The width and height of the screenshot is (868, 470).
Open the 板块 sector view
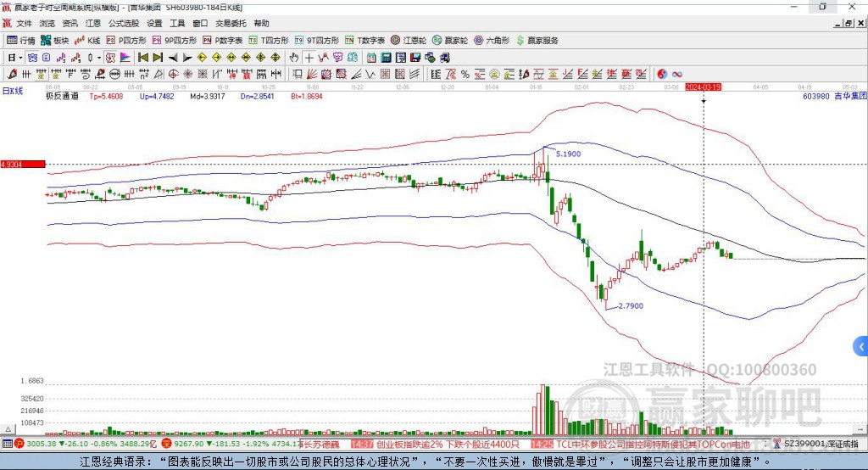click(x=54, y=41)
